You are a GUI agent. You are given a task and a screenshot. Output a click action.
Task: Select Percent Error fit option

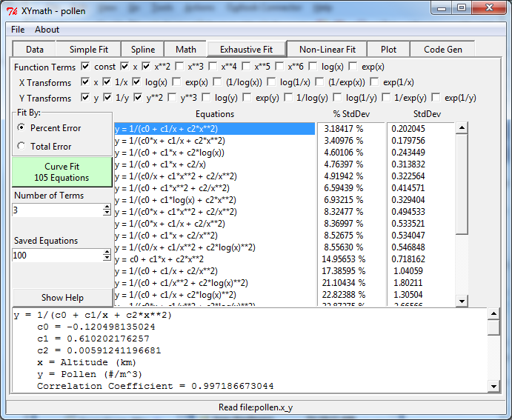[x=21, y=128]
